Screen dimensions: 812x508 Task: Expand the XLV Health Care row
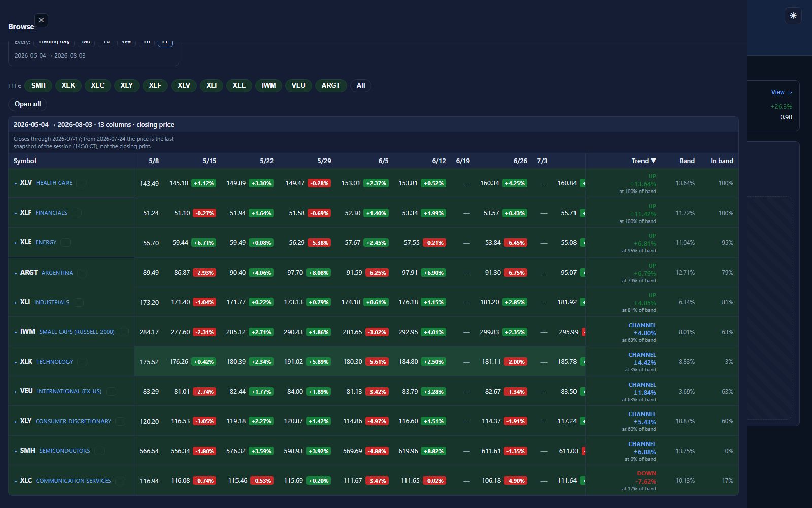16,183
